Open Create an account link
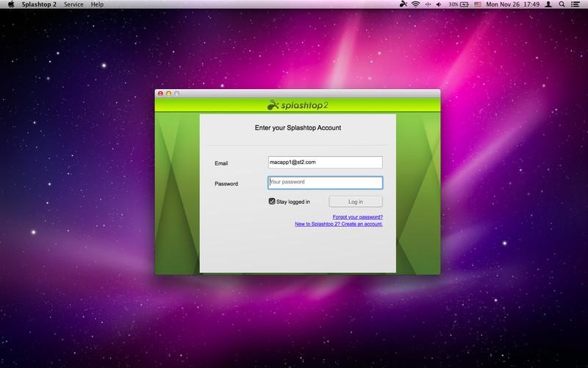This screenshot has height=368, width=588. coord(339,224)
